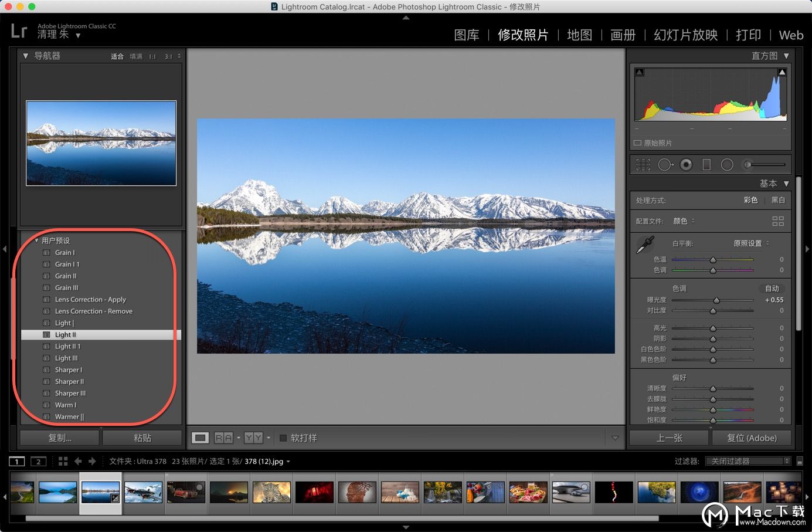
Task: Collapse the 直方图 panel
Action: 786,56
